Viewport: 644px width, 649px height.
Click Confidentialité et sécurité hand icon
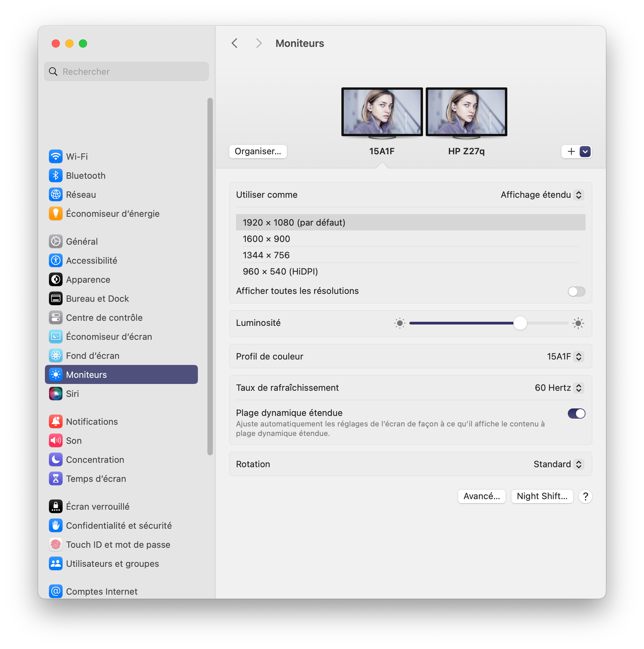pyautogui.click(x=56, y=526)
